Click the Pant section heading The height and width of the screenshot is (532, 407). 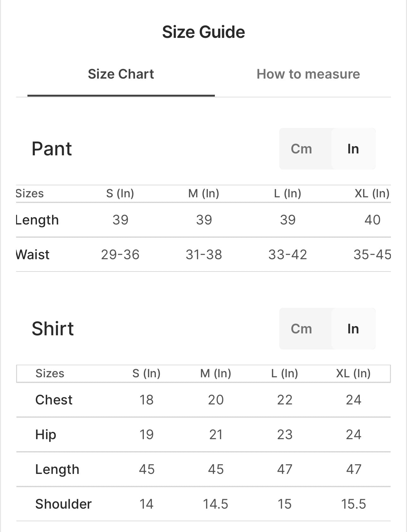pyautogui.click(x=52, y=149)
